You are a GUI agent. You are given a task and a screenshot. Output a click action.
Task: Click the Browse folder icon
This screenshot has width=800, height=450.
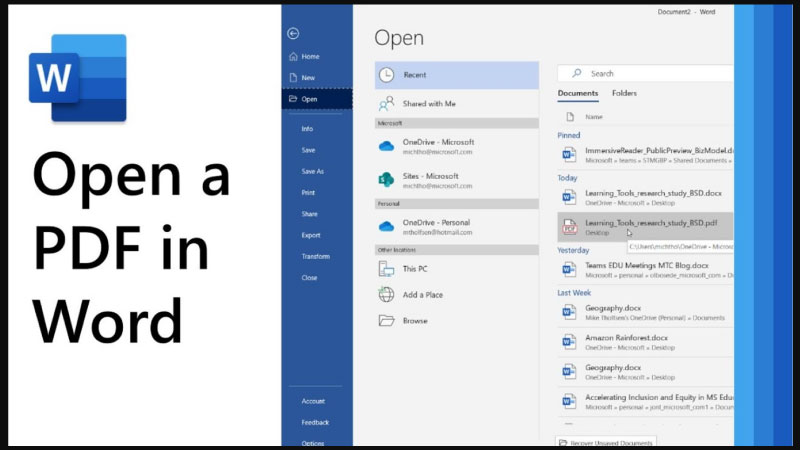(387, 321)
